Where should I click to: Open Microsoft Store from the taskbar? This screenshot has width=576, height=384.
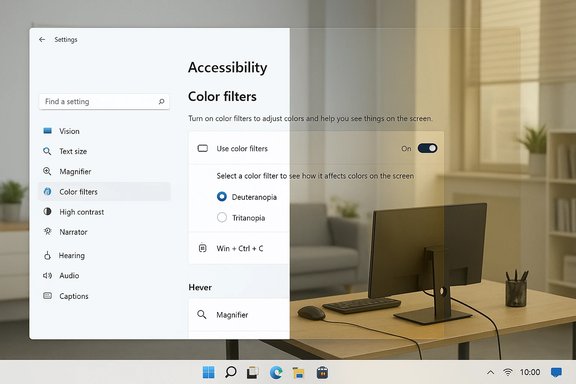point(322,373)
